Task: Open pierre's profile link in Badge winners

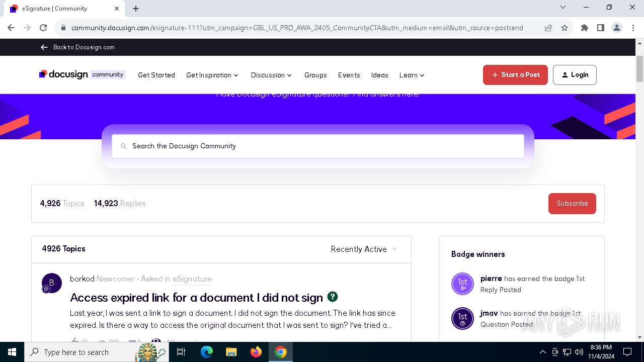Action: [491, 279]
